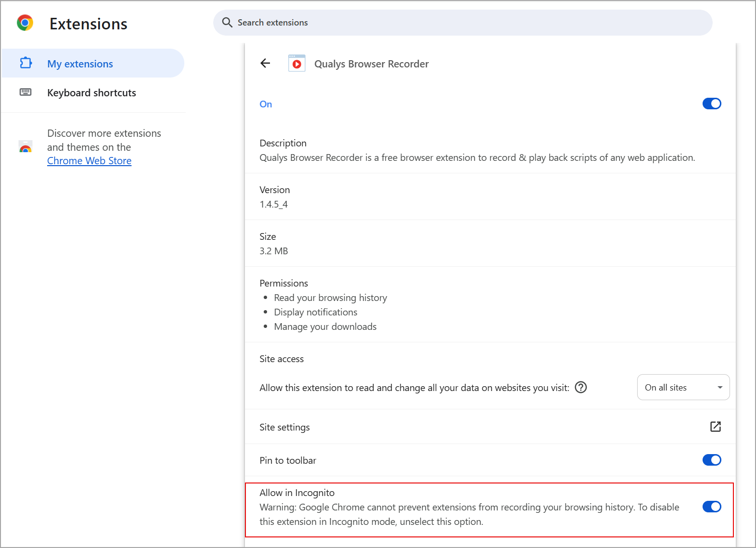The image size is (756, 548).
Task: Click the Allow this extension to read text
Action: click(414, 388)
